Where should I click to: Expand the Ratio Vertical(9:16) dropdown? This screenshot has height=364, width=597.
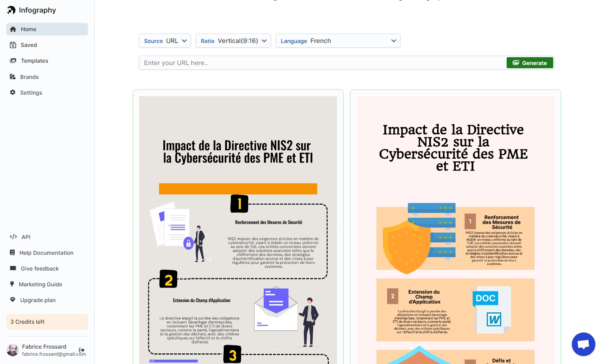[x=233, y=41]
